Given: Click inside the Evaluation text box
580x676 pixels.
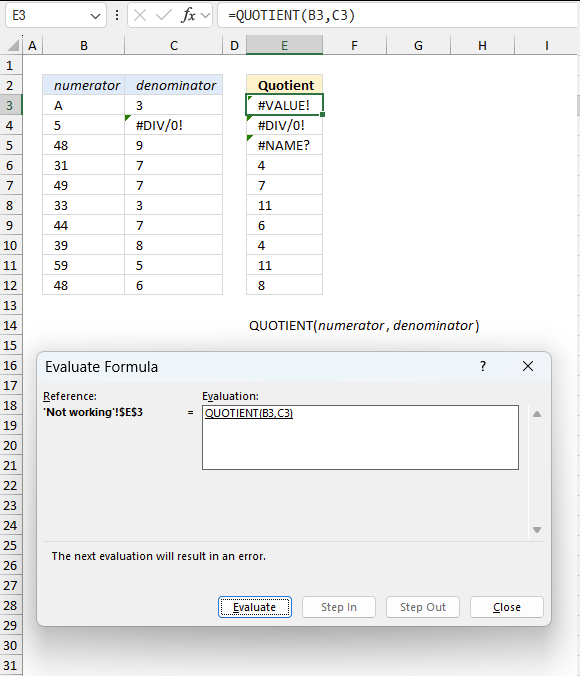Looking at the screenshot, I should click(x=361, y=437).
